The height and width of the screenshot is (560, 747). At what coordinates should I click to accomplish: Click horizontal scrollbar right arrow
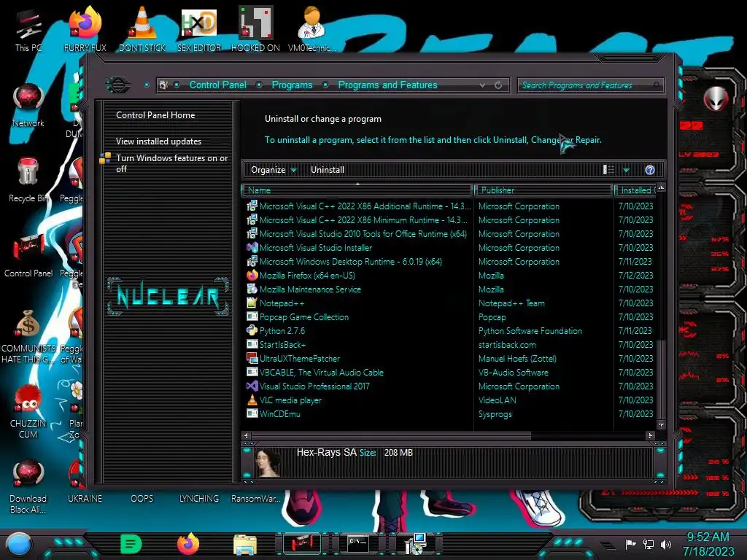(x=650, y=435)
